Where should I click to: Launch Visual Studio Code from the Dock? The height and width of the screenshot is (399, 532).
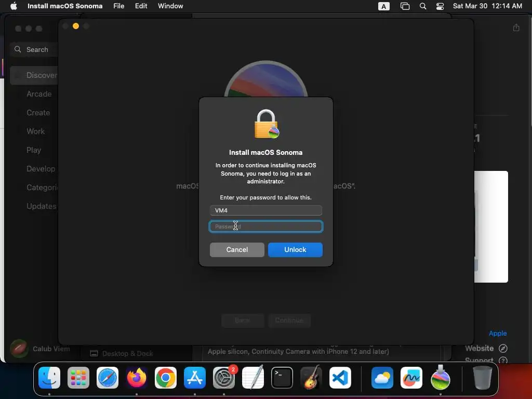(x=340, y=378)
